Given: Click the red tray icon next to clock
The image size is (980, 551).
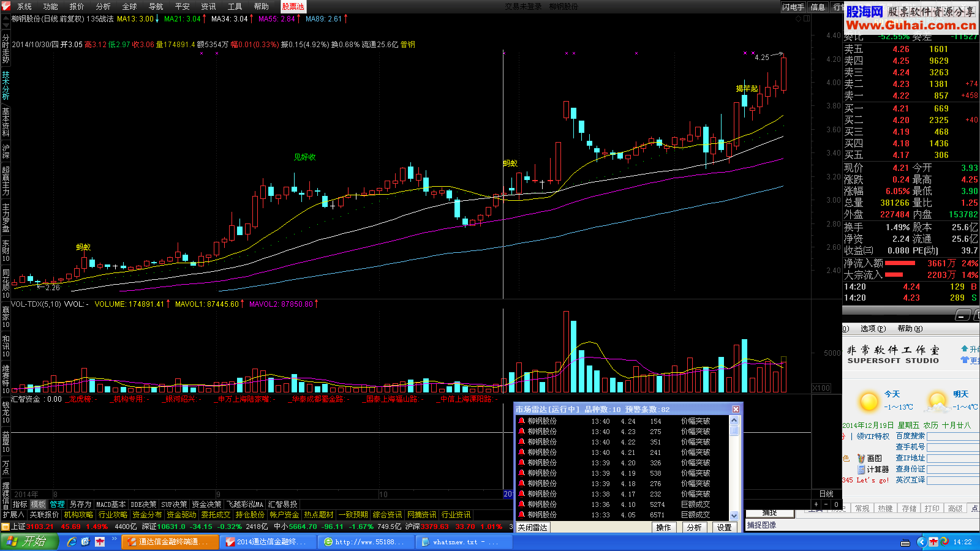Looking at the screenshot, I should coord(933,542).
